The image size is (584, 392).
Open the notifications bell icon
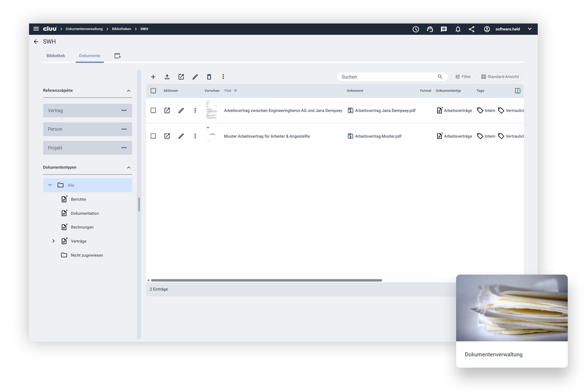coord(458,29)
